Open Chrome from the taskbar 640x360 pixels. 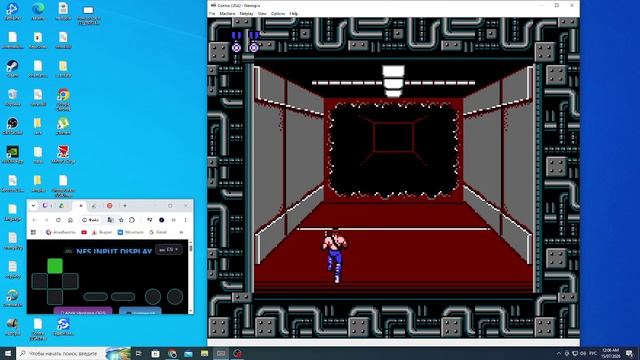pos(172,353)
